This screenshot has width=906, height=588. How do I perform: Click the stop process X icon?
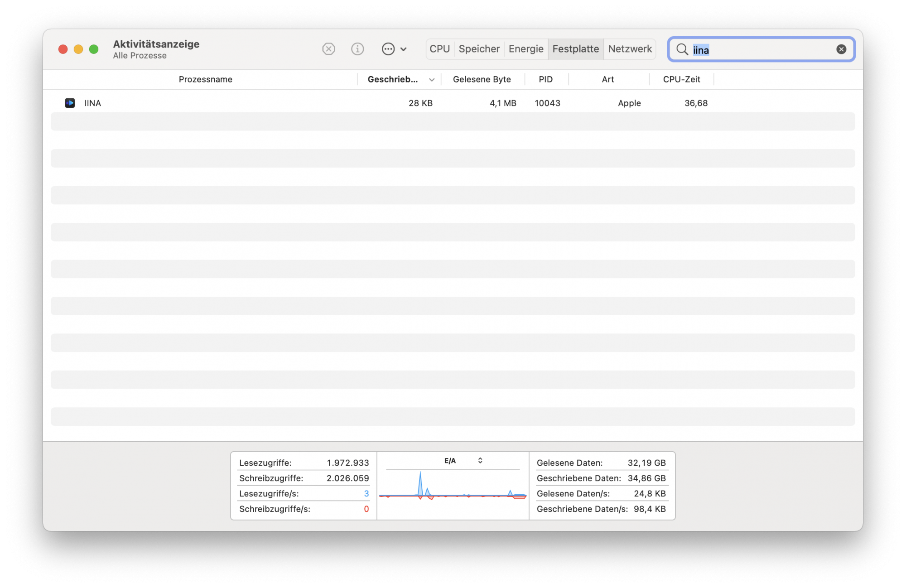click(328, 49)
